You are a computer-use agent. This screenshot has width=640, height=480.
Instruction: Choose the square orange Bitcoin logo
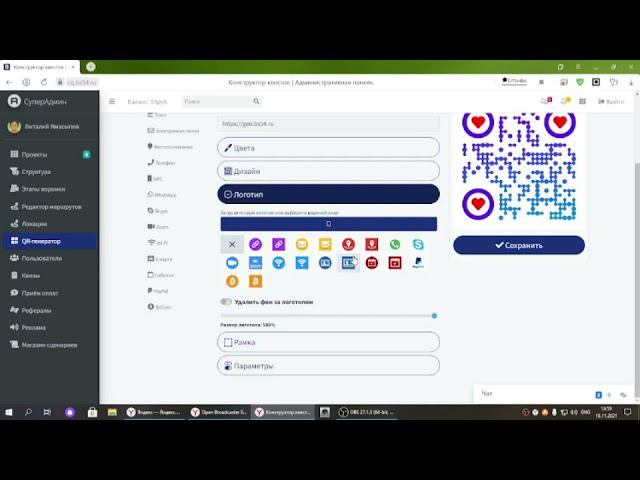point(256,281)
